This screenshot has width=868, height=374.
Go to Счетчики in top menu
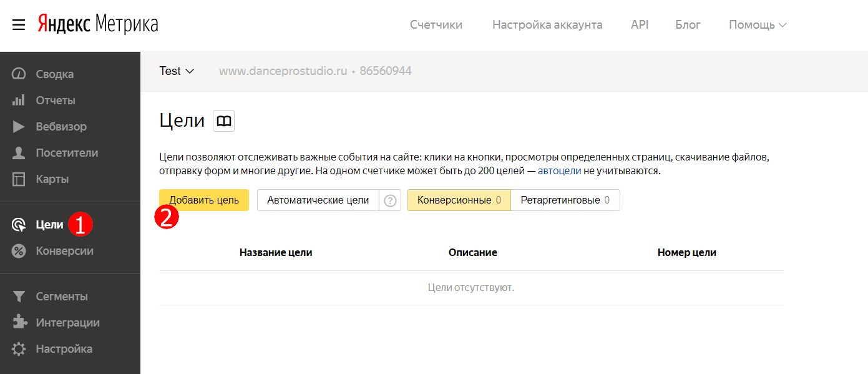(436, 25)
